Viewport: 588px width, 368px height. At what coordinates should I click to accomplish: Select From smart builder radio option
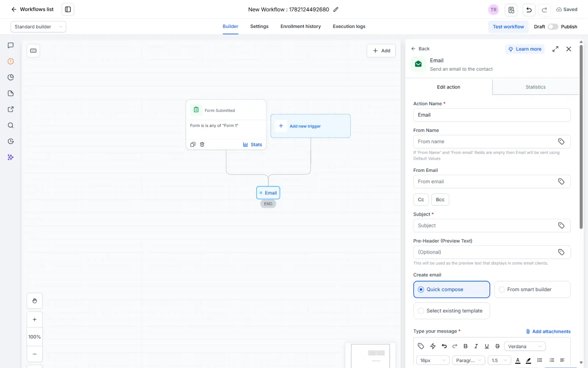(x=532, y=290)
